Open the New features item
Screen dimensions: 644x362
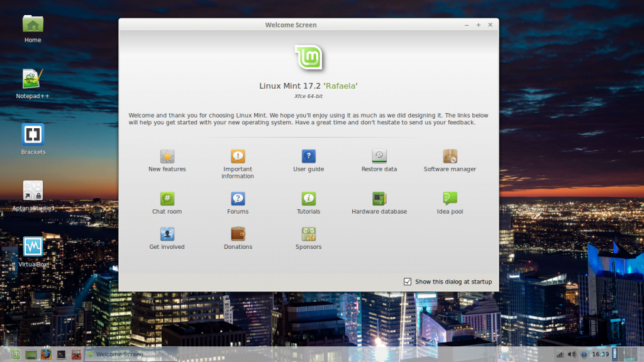(167, 157)
